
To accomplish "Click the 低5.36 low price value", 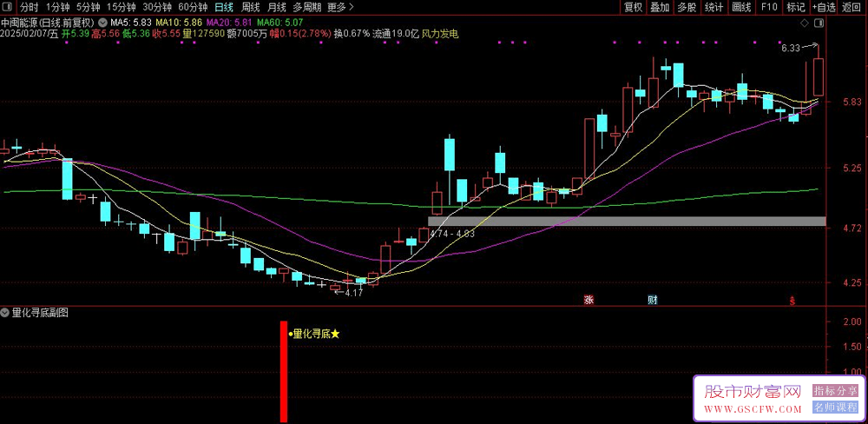I will (x=136, y=34).
